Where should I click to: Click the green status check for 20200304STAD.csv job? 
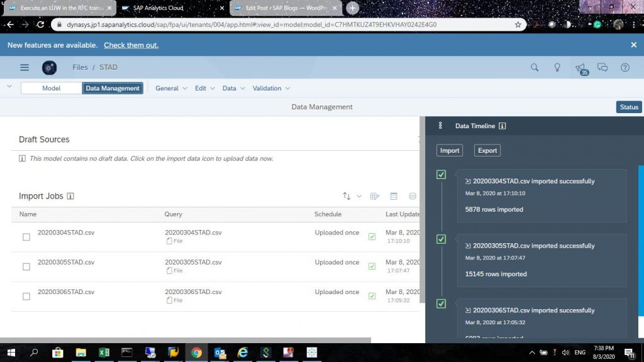tap(372, 236)
